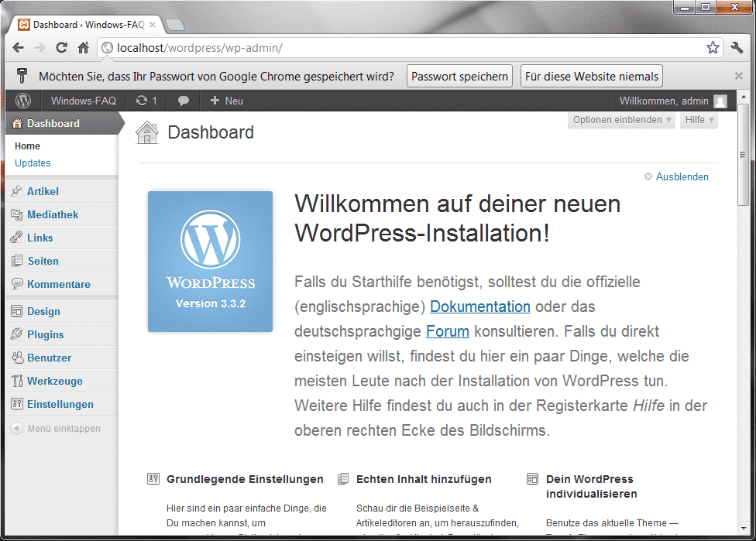Click Menü einklappen collapse arrow icon
This screenshot has height=541, width=756.
pyautogui.click(x=16, y=428)
